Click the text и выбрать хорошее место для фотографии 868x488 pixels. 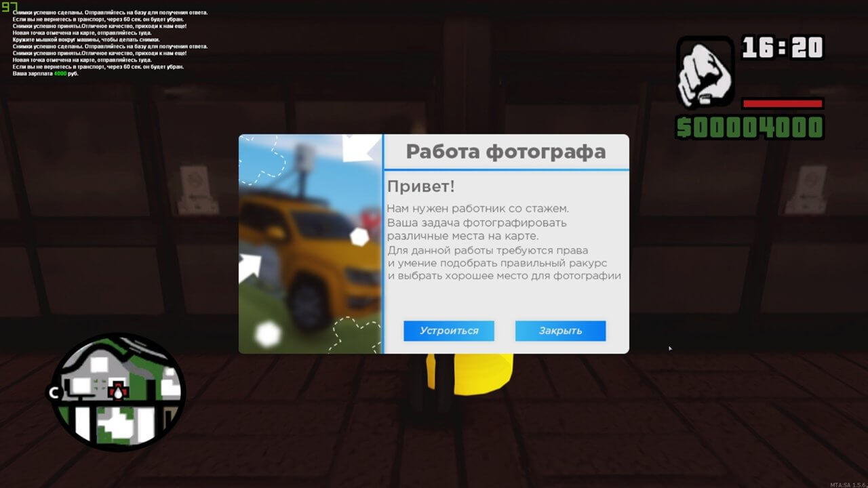tap(505, 276)
